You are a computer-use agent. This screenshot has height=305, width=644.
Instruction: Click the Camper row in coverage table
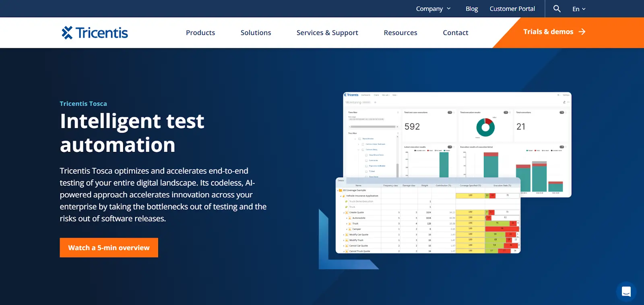[x=428, y=229]
